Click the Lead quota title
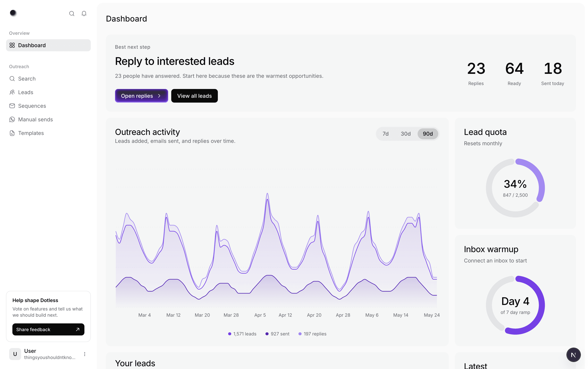 tap(485, 132)
